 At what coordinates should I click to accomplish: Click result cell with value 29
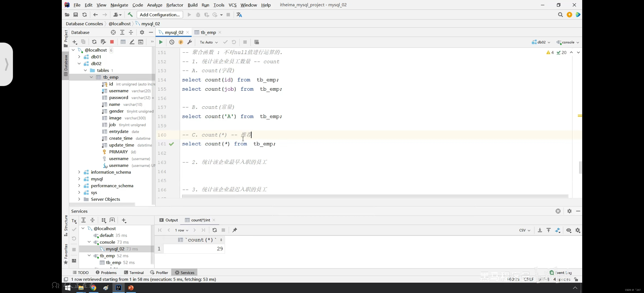[x=194, y=249]
